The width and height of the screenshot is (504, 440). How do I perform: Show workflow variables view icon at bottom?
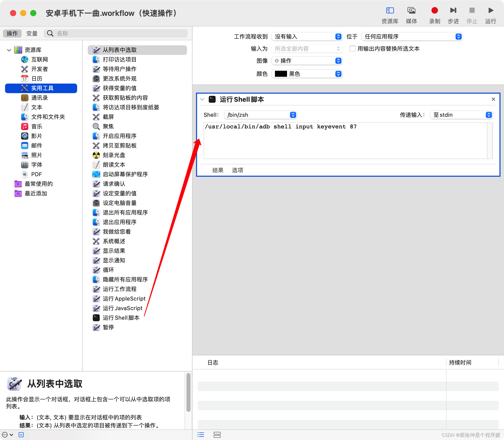pyautogui.click(x=217, y=435)
